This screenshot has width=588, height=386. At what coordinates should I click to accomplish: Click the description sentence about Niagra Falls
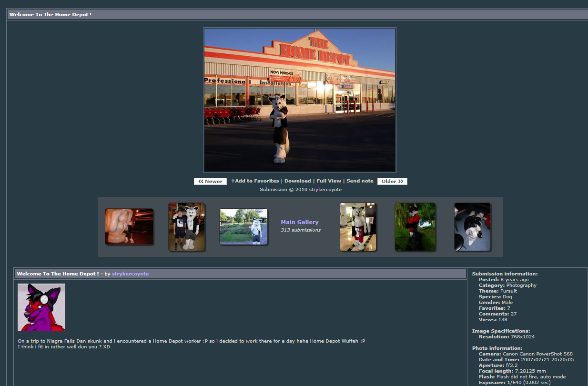click(192, 341)
